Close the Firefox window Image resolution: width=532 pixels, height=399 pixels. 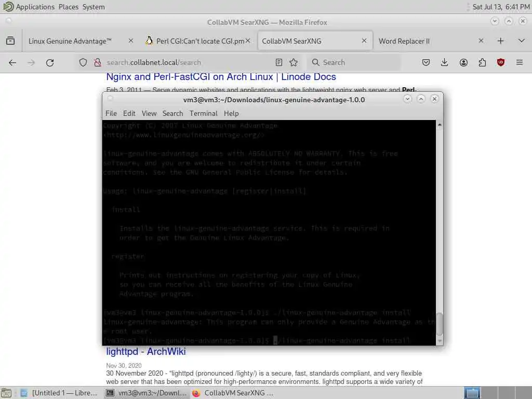click(523, 21)
